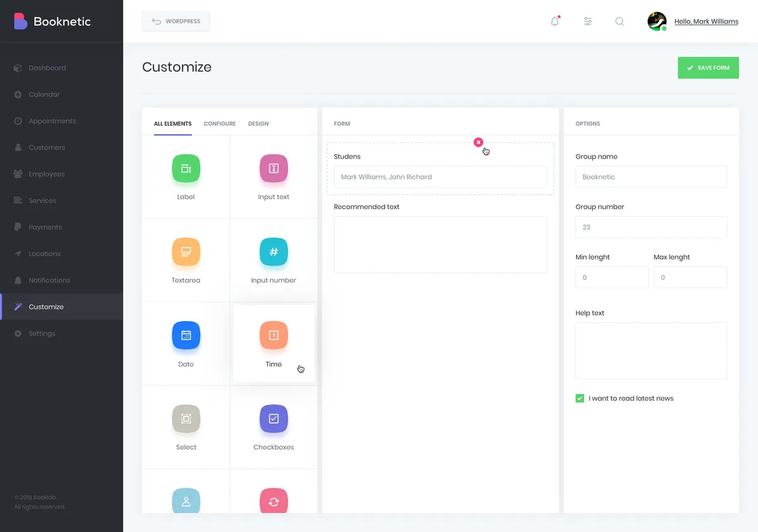Click the Booknetic logo icon
The height and width of the screenshot is (532, 758).
[21, 21]
